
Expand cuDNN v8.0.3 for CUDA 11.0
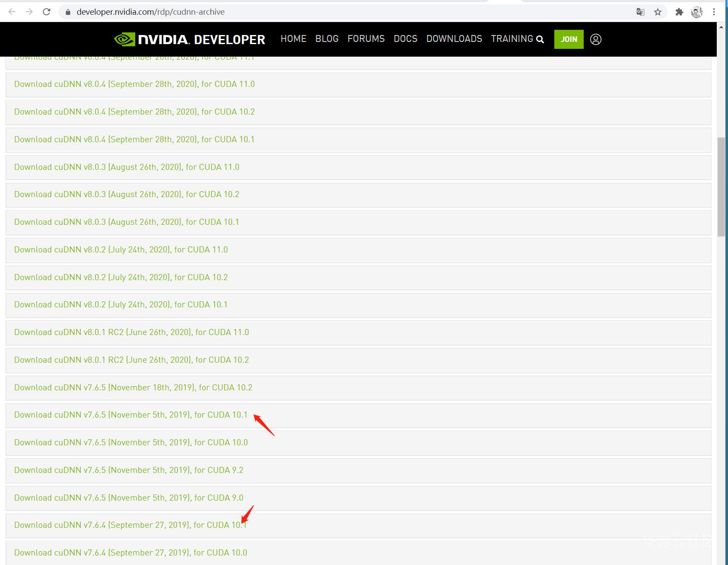(x=359, y=168)
